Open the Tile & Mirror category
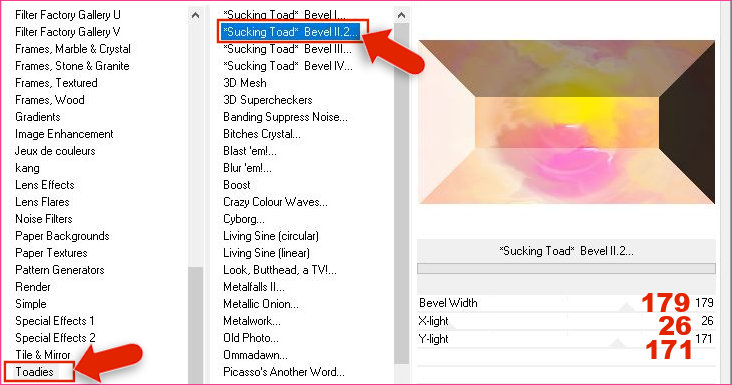The height and width of the screenshot is (385, 732). click(x=42, y=355)
